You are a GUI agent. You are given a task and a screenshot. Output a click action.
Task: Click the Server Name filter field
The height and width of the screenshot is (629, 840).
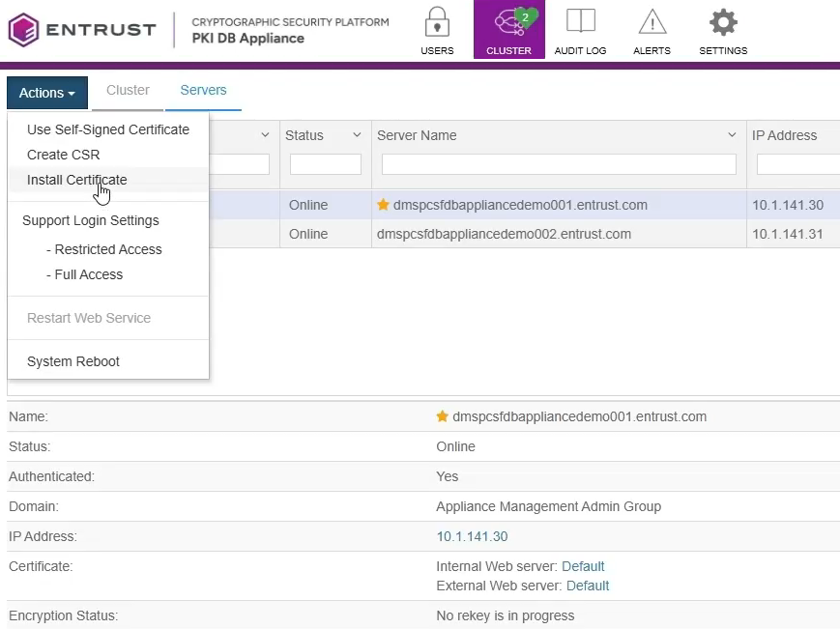click(x=559, y=164)
